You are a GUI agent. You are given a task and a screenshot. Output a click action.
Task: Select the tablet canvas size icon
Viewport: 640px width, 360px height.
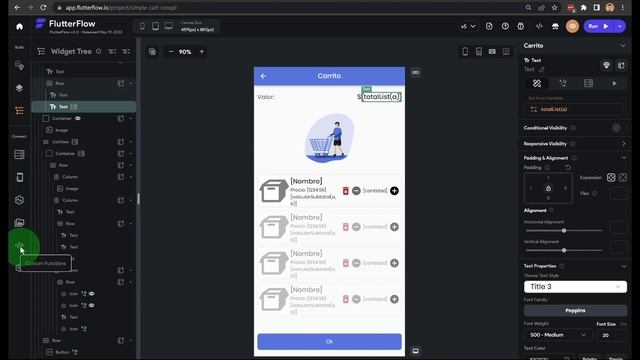pyautogui.click(x=155, y=26)
